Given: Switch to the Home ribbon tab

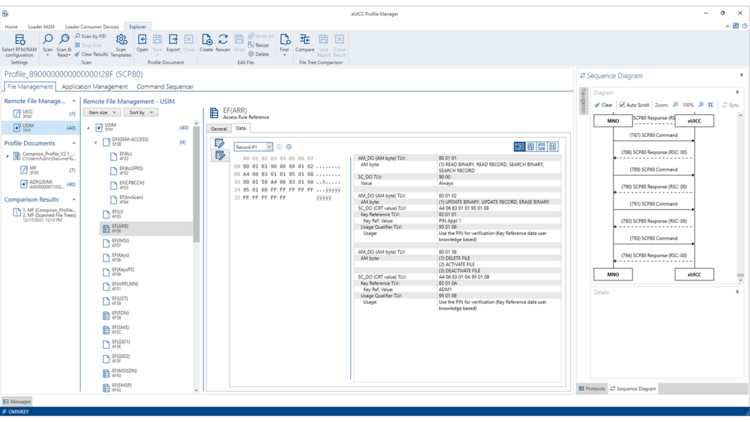Looking at the screenshot, I should click(x=11, y=27).
